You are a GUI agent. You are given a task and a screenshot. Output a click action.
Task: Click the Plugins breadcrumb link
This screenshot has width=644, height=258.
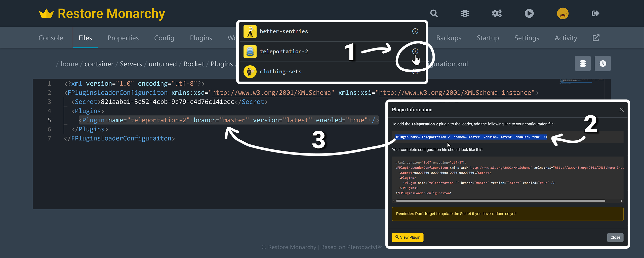pyautogui.click(x=222, y=64)
